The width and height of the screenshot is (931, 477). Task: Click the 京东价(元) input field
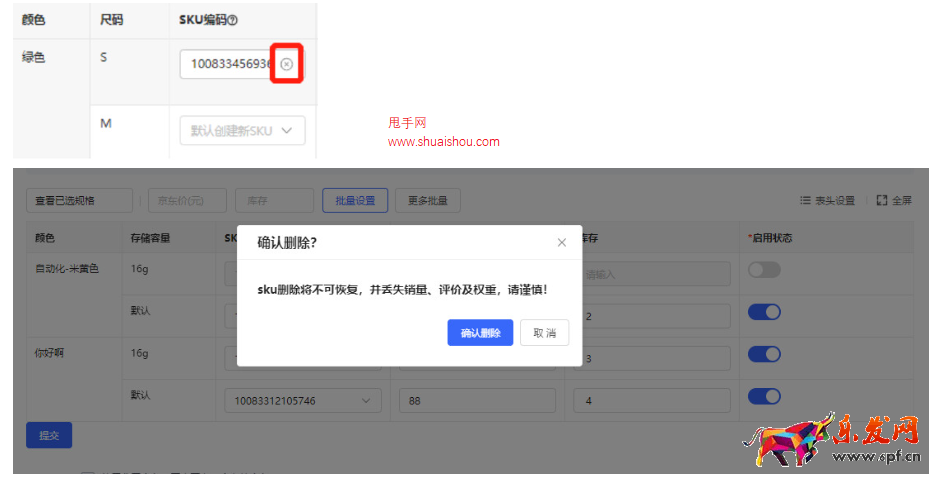(x=187, y=201)
